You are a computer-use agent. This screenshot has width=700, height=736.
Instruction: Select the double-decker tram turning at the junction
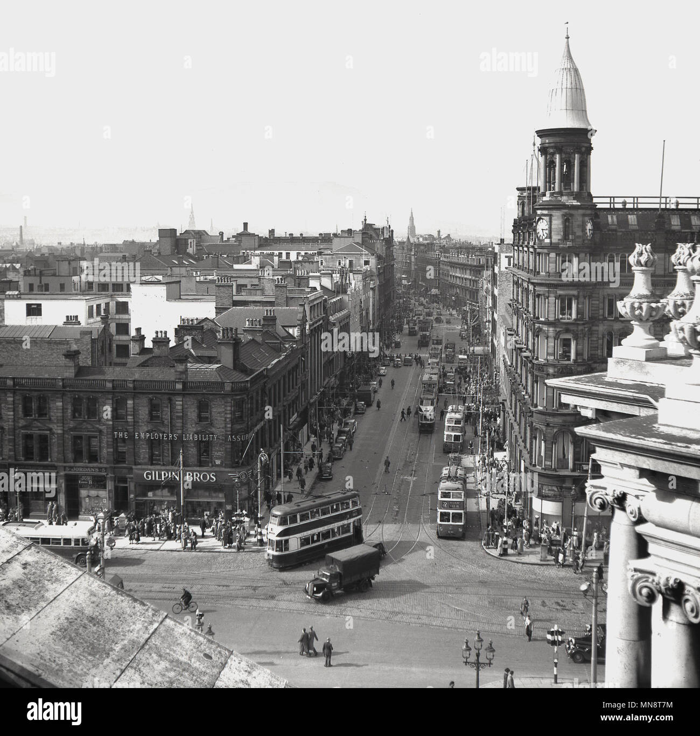314,529
